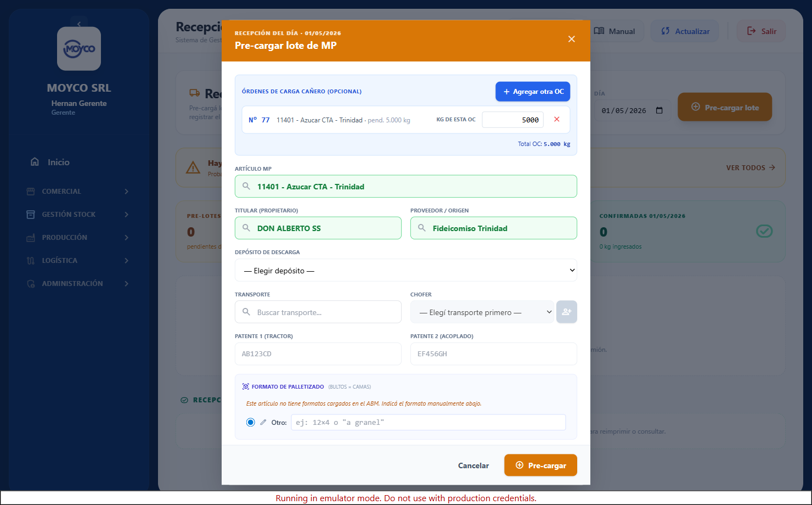This screenshot has height=505, width=812.
Task: Click the GESTIÓN STOCK box icon
Action: (31, 214)
